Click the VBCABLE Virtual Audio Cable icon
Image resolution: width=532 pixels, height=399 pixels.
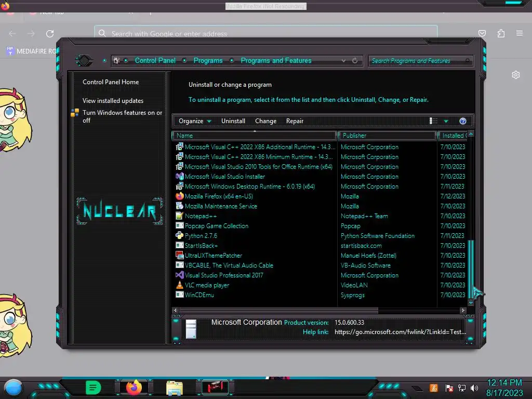(179, 265)
